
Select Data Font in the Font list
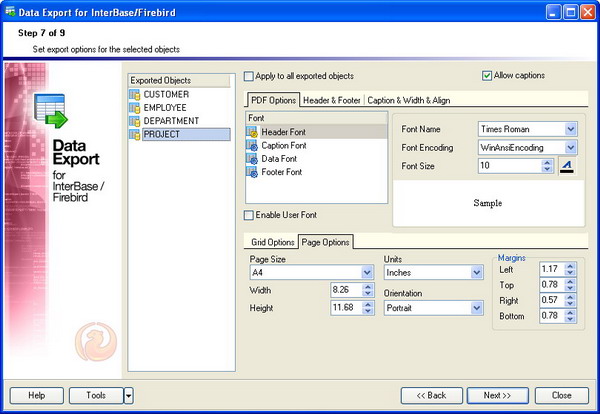point(279,159)
